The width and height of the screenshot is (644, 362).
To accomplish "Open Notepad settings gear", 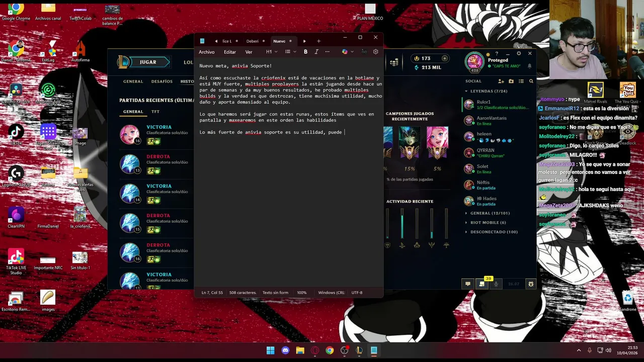I will pos(375,52).
